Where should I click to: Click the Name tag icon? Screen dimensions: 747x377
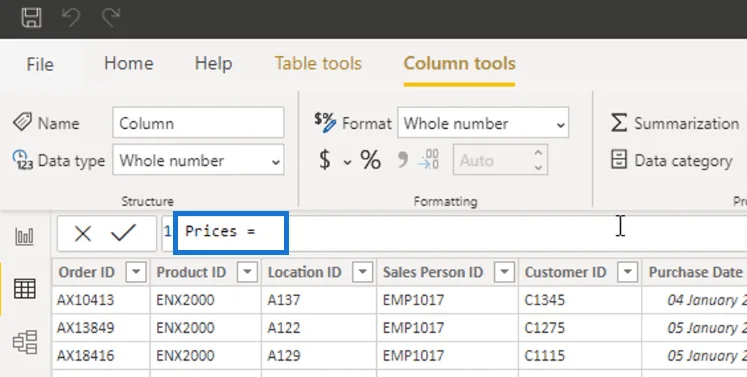coord(22,122)
